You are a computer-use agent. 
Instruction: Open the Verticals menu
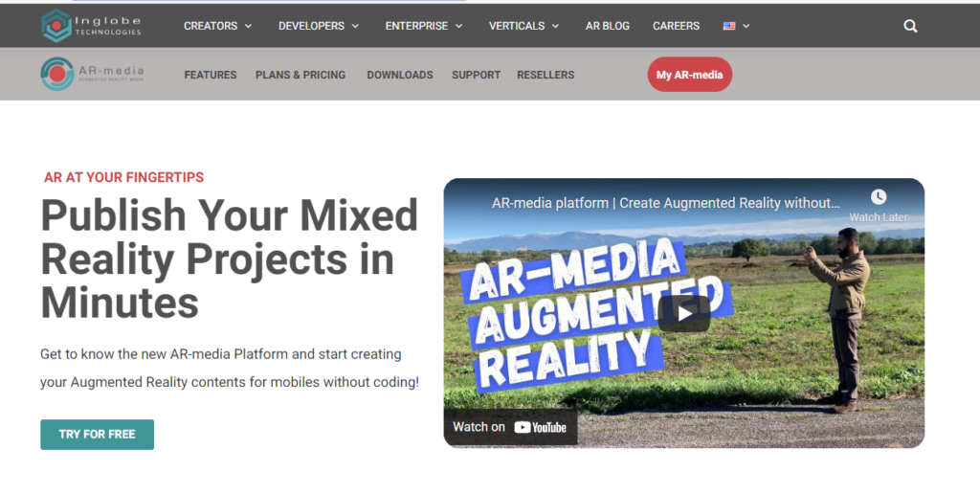[x=517, y=26]
